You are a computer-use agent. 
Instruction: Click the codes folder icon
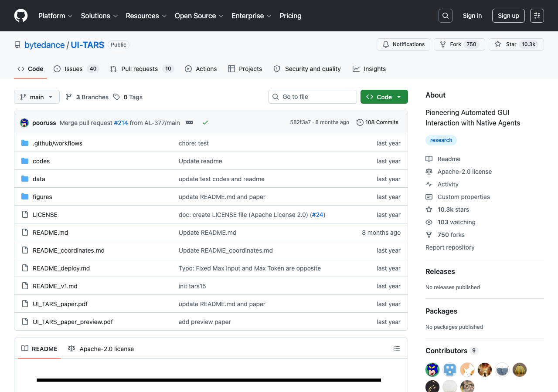(25, 161)
